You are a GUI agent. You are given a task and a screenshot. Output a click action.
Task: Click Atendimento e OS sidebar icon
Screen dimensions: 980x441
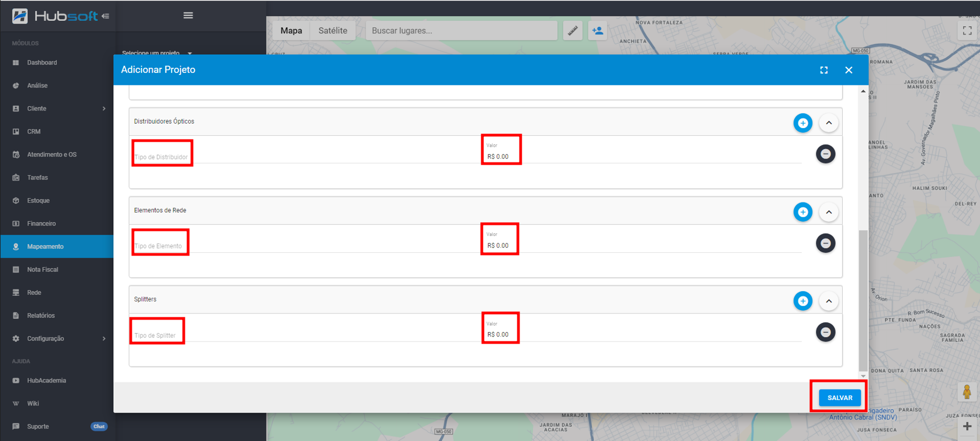pyautogui.click(x=16, y=154)
